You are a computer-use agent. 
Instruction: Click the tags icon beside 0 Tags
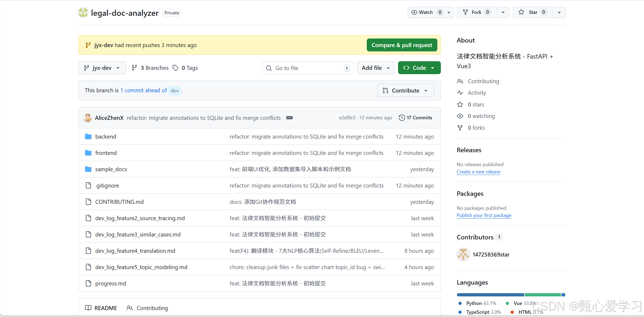(x=175, y=68)
